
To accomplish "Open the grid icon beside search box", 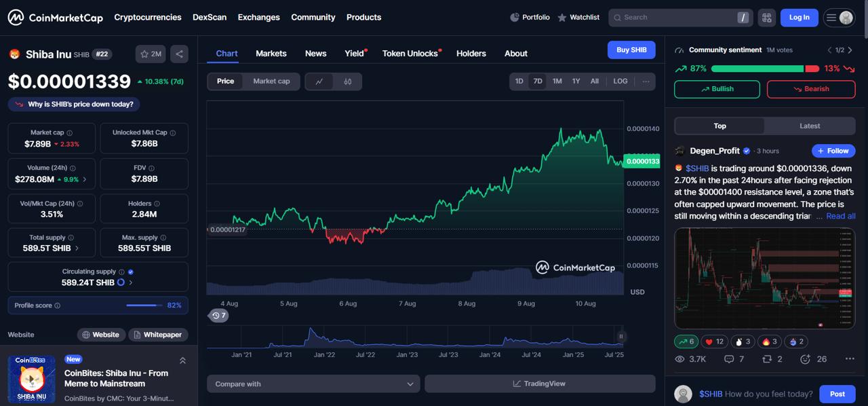I will [767, 18].
